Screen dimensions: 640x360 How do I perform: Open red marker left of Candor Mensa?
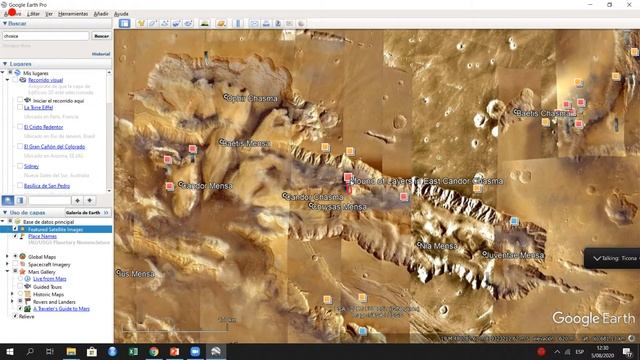point(170,187)
